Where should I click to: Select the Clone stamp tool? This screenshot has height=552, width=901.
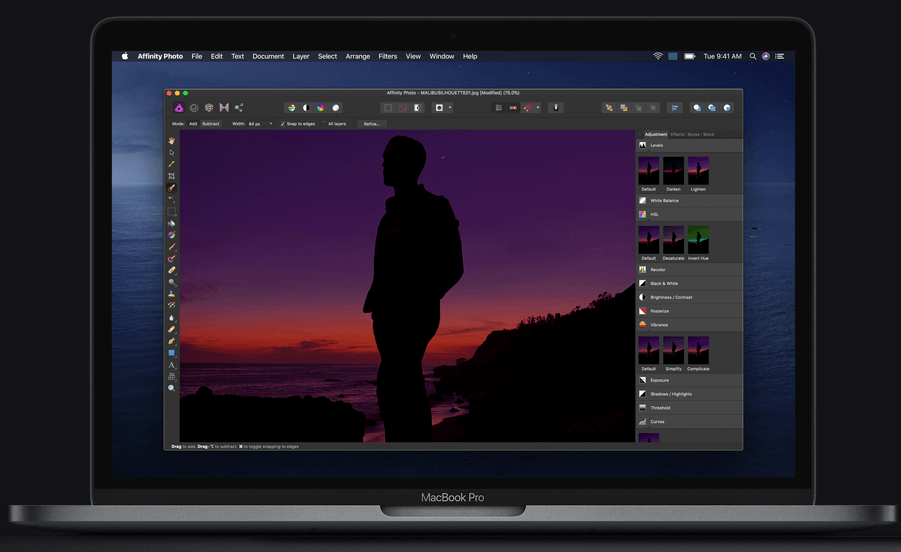pos(171,294)
